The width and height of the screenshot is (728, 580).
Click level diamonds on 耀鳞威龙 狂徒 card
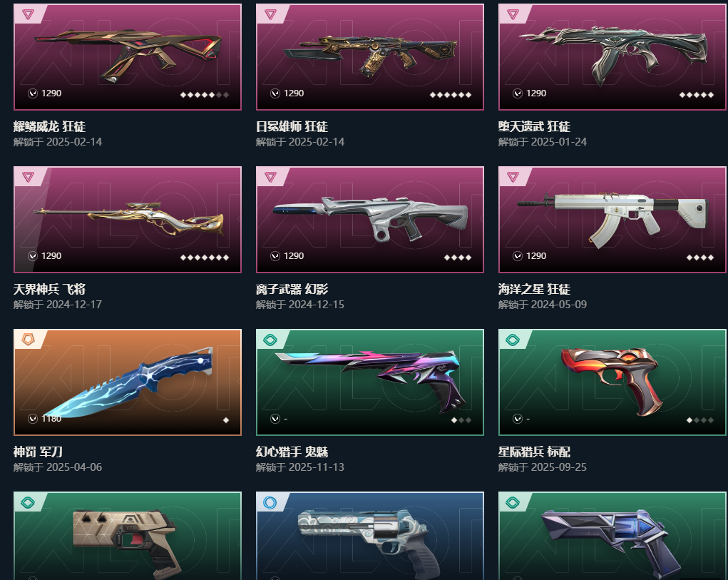(205, 95)
